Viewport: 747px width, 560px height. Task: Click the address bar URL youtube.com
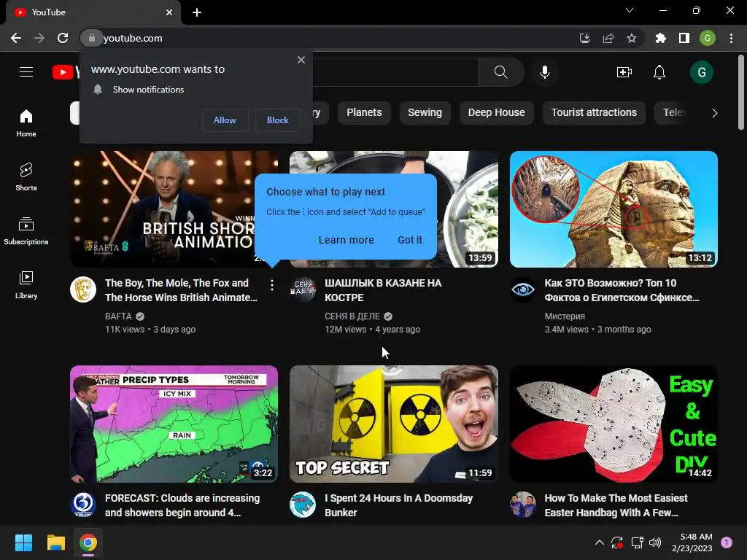tap(133, 38)
